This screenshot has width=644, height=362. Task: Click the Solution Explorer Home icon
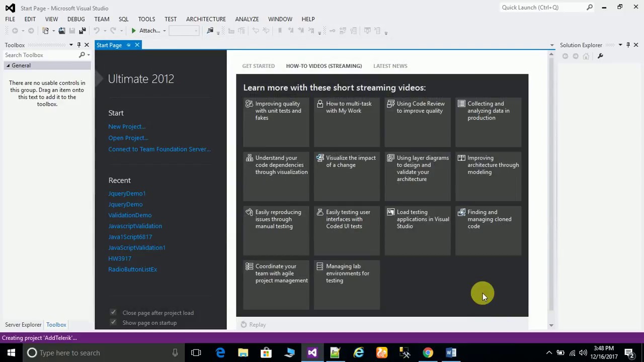click(586, 56)
